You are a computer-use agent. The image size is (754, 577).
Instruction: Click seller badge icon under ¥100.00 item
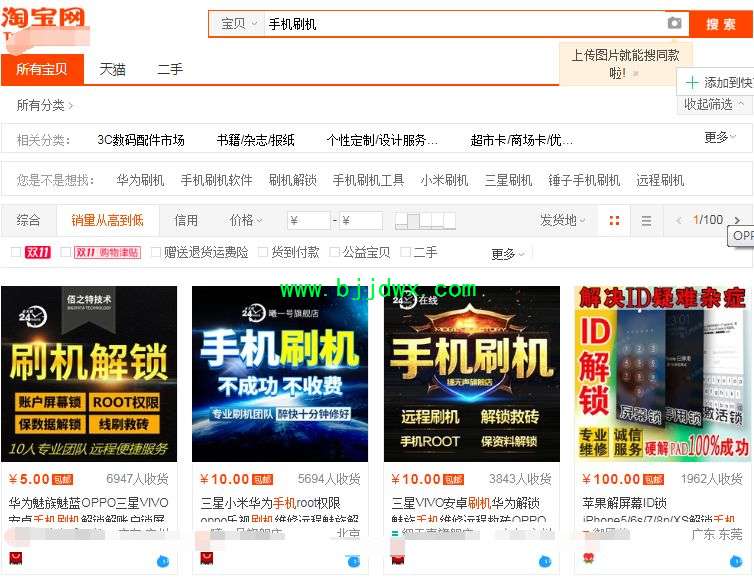(x=589, y=558)
